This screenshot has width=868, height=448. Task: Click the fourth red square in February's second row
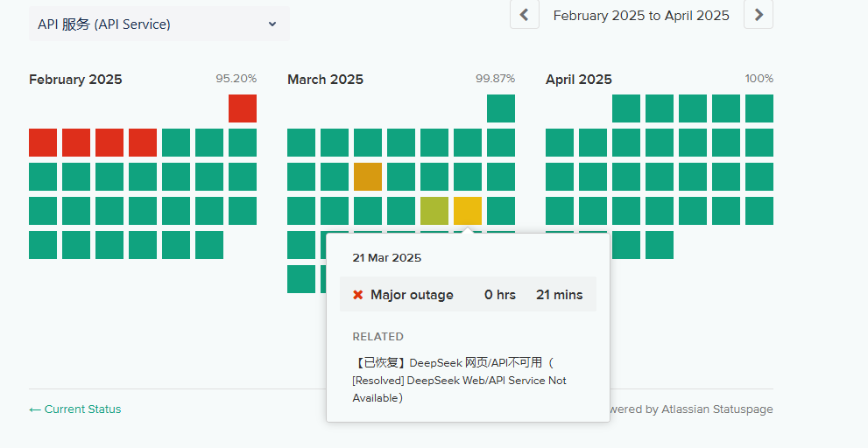coord(143,143)
